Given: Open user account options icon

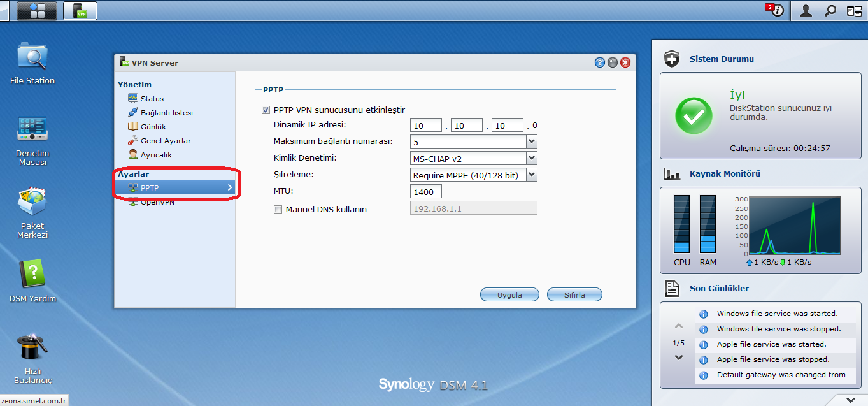Looking at the screenshot, I should (806, 10).
